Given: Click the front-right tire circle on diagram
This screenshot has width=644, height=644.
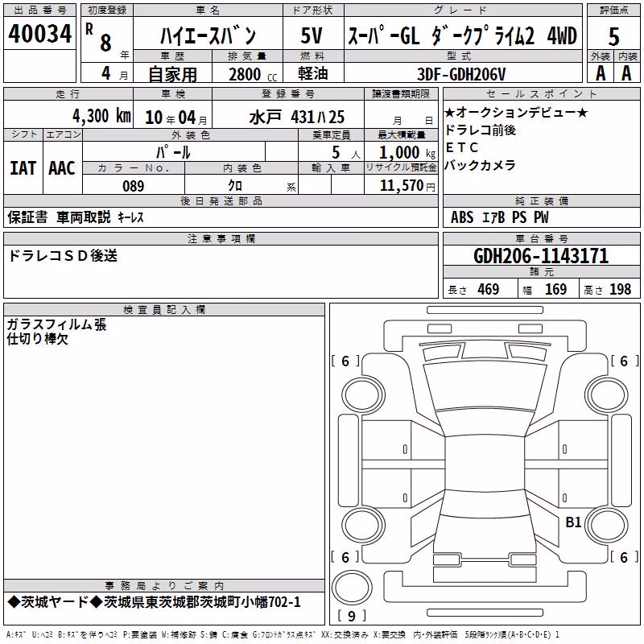Looking at the screenshot, I should tap(607, 396).
